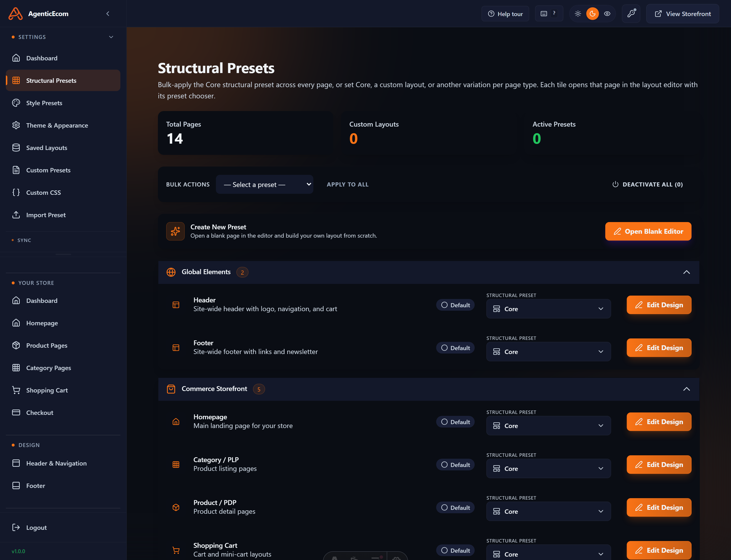Toggle Default badge on Footer row

click(455, 348)
